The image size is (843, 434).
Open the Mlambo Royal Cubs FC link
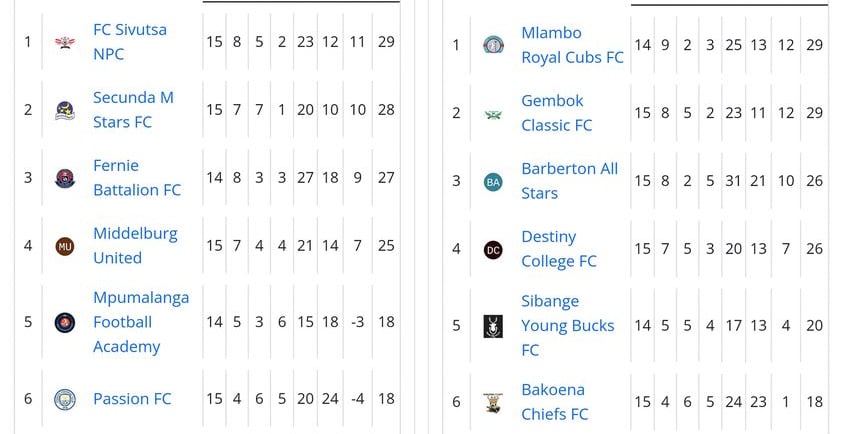coord(573,45)
